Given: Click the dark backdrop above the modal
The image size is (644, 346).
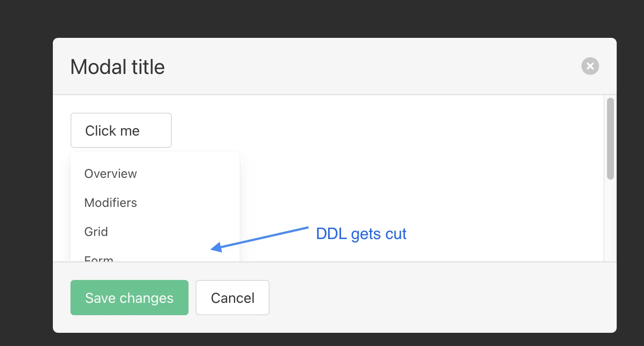Looking at the screenshot, I should click(x=322, y=18).
